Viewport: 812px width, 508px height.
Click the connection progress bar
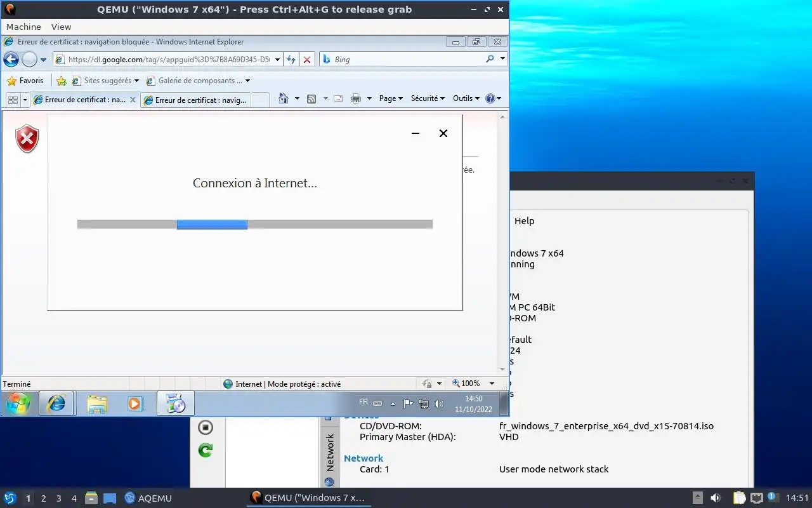pyautogui.click(x=255, y=224)
